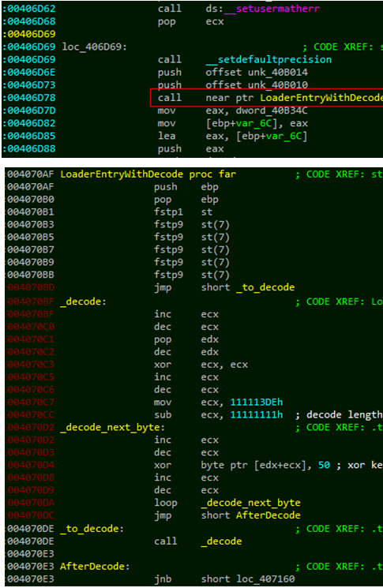Click the _to_decode: label

(92, 529)
